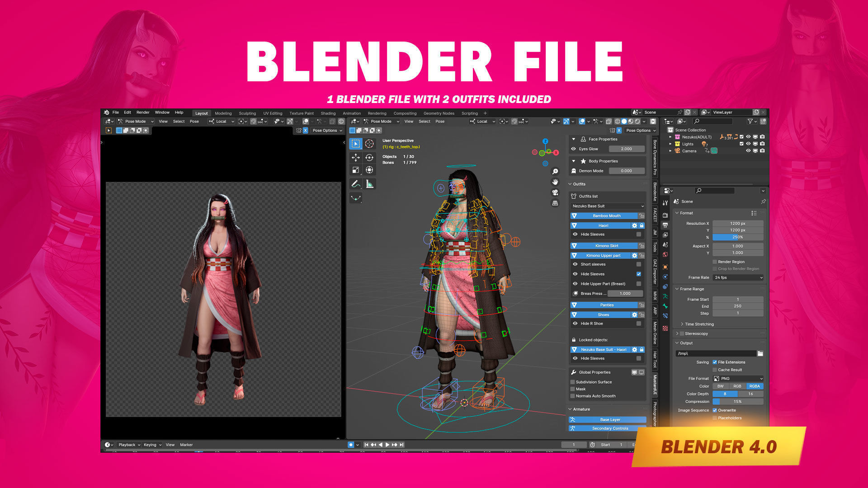Screen dimensions: 868x488
Task: Expand the Time Stretching subpanel
Action: coord(682,324)
